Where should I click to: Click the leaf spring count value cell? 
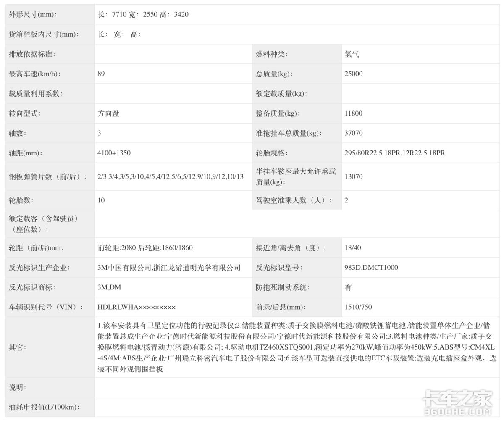(x=170, y=176)
